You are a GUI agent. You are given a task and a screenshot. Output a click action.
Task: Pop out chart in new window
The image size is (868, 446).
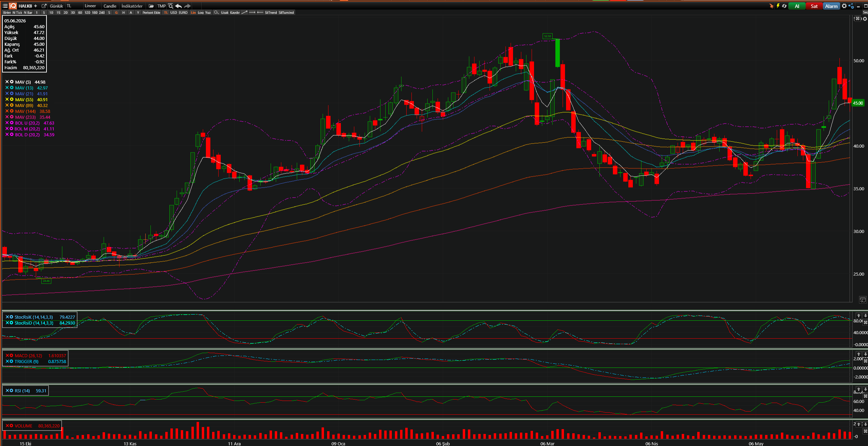tap(44, 6)
